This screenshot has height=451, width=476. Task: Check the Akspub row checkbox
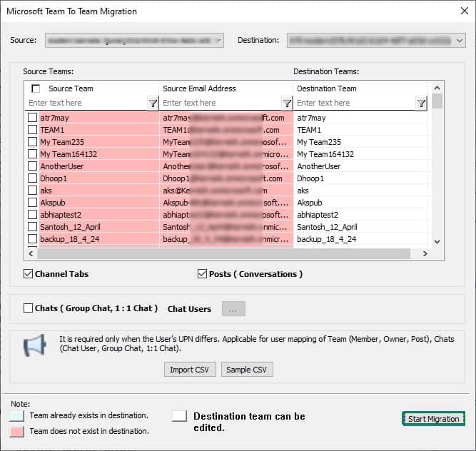[33, 203]
